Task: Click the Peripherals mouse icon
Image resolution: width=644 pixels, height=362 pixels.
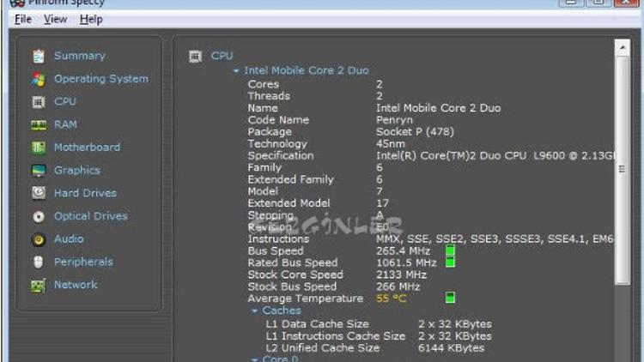Action: click(38, 262)
